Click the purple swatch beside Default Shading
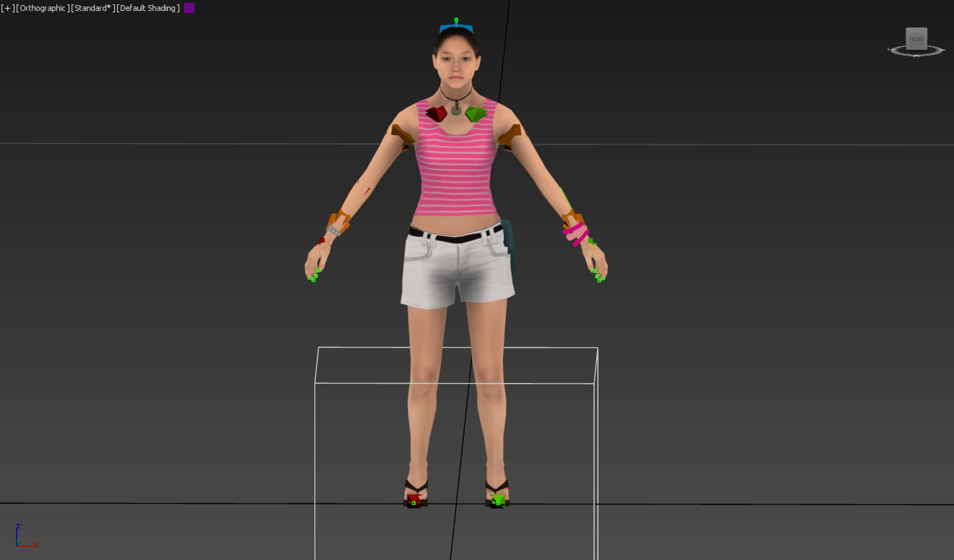The image size is (954, 560). pyautogui.click(x=189, y=8)
